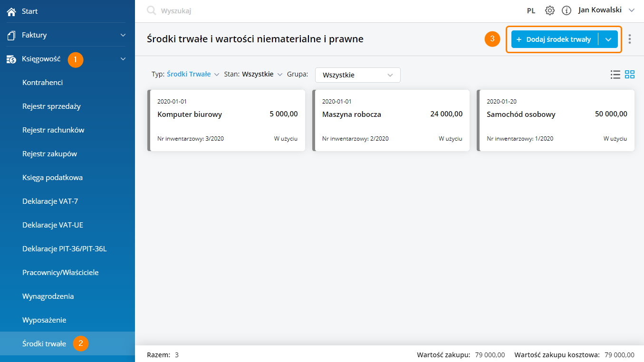Open the Jan Kowalski user menu
644x362 pixels.
click(606, 10)
